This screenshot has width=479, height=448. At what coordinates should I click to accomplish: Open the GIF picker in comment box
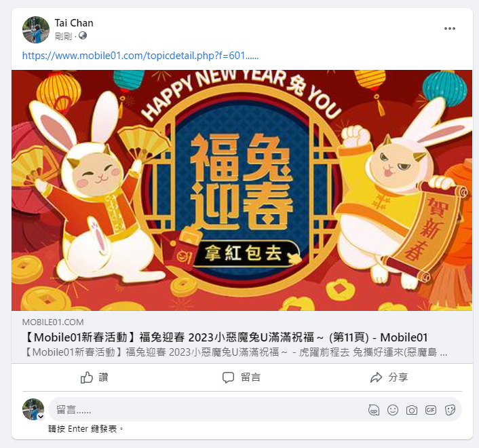point(431,410)
